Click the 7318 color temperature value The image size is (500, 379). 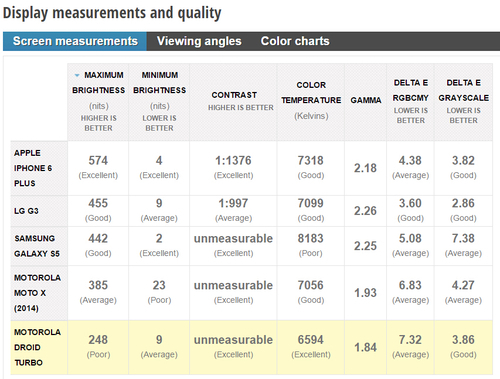click(x=311, y=161)
